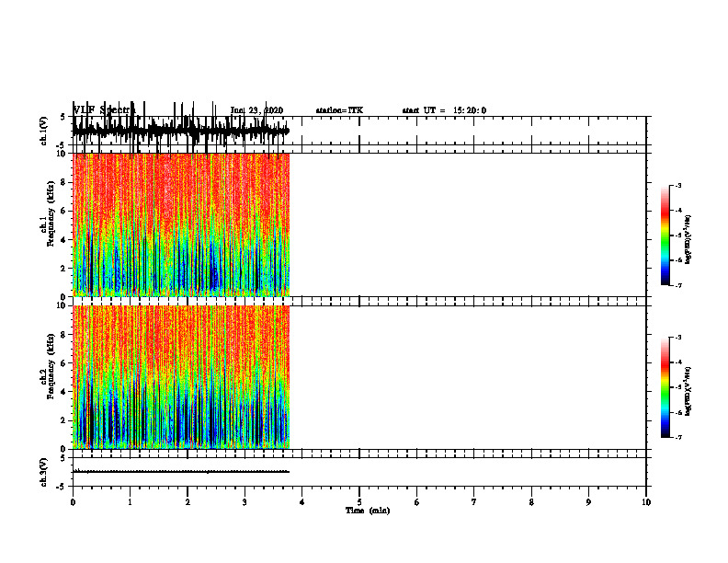Click the ch.1 spectrogram data region
728x563 pixels.
pos(181,224)
